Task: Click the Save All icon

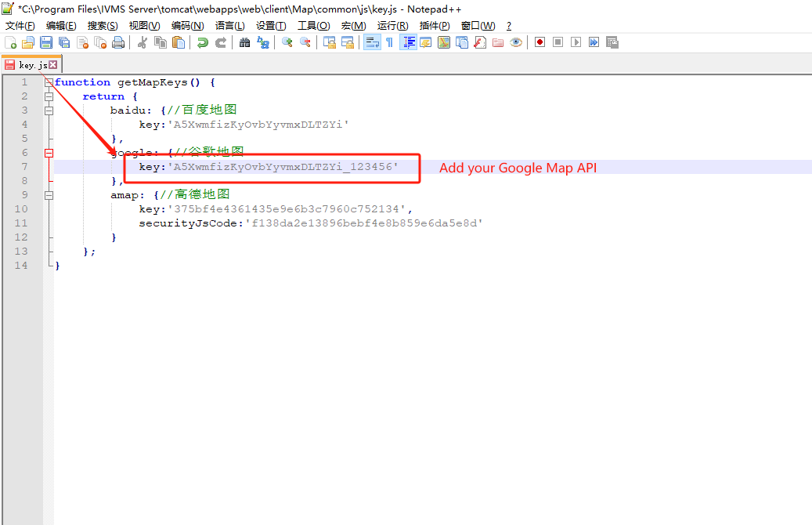Action: coord(64,42)
